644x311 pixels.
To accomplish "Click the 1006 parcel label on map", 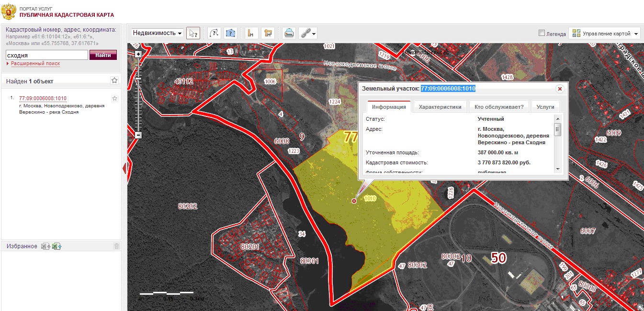I will [x=270, y=81].
